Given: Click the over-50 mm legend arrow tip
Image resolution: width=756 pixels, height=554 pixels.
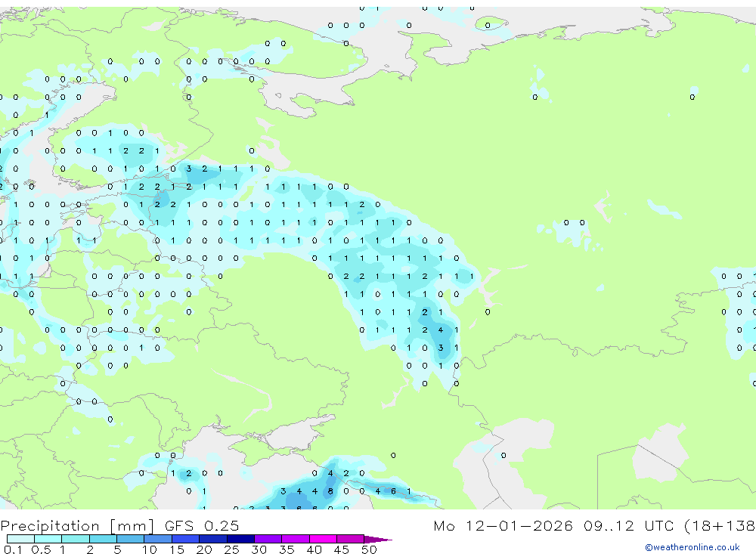Looking at the screenshot, I should (378, 540).
